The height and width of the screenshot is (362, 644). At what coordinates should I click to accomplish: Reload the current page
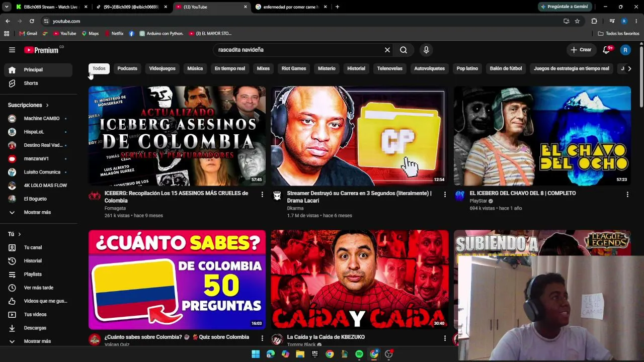click(32, 21)
